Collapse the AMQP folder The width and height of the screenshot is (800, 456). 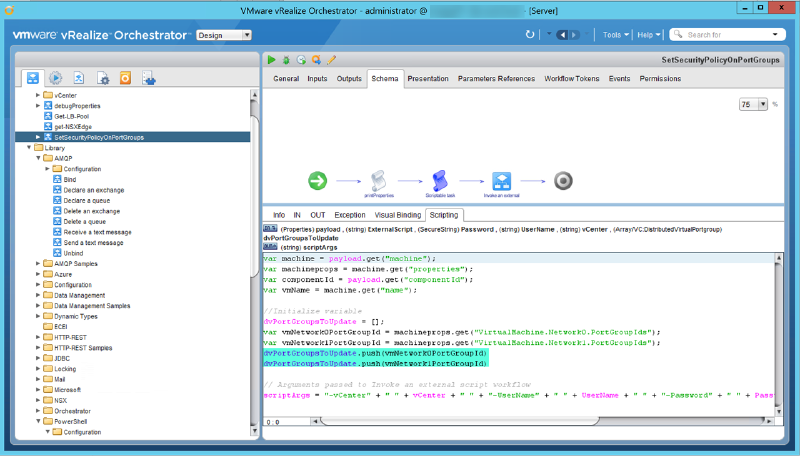38,158
